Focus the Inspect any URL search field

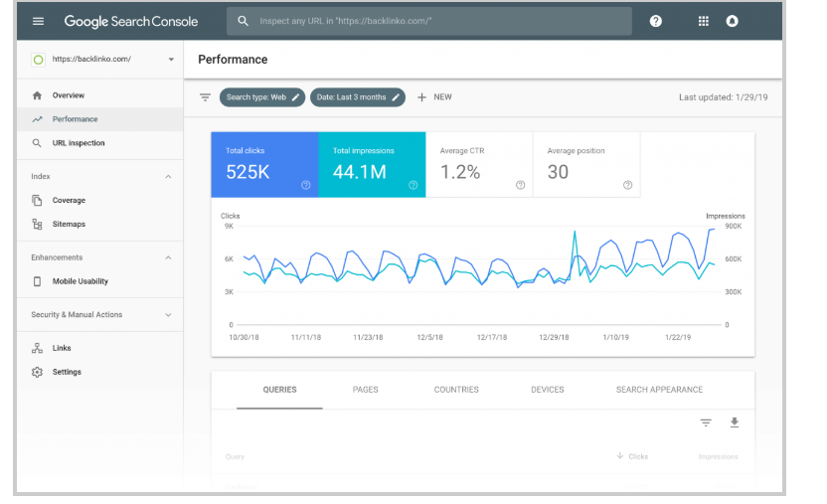[x=429, y=21]
